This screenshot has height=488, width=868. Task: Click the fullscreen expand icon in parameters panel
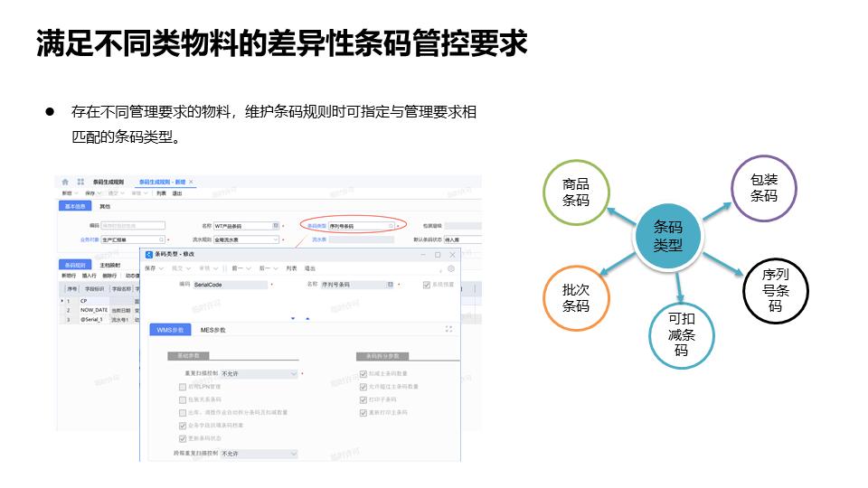(448, 330)
